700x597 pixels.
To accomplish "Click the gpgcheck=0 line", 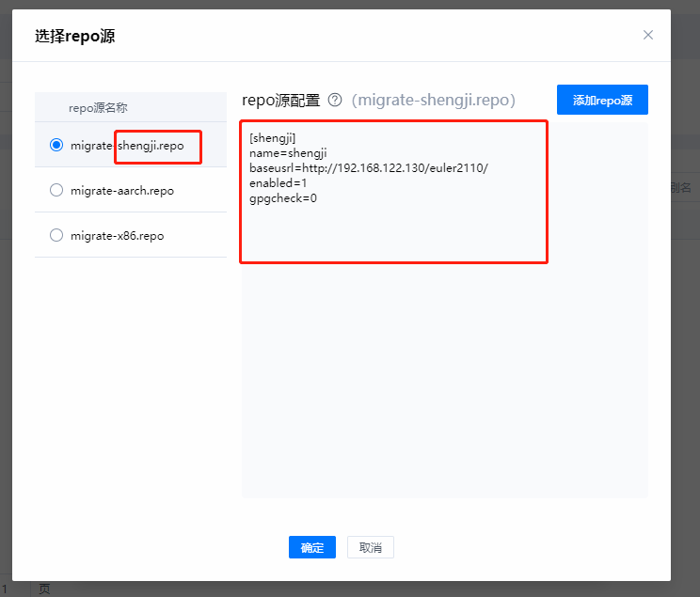I will pyautogui.click(x=283, y=198).
